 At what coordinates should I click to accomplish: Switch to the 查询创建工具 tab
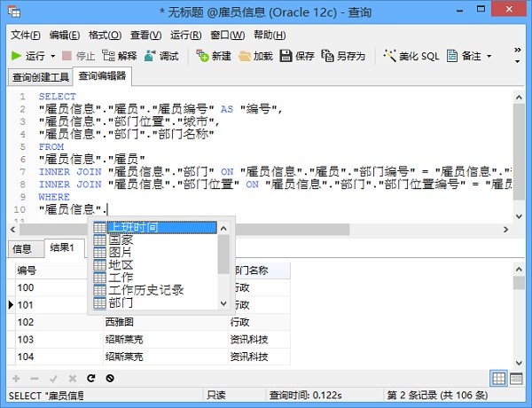(41, 77)
